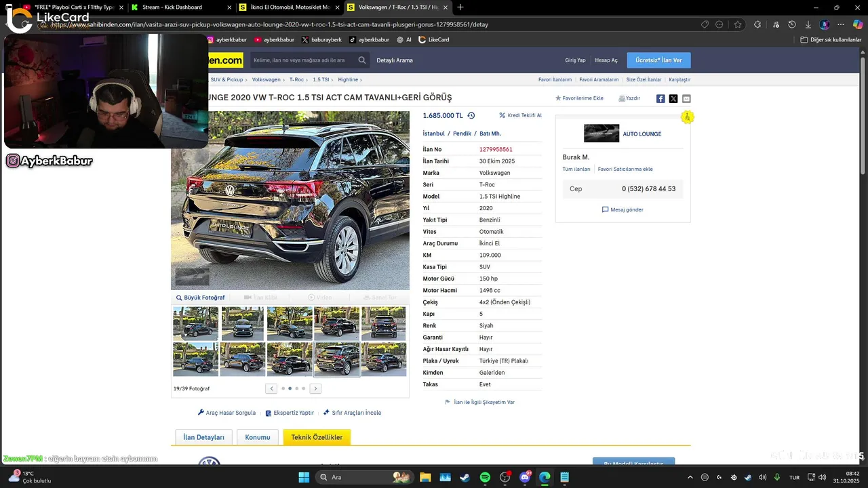Open Tüm ilanları seller link
Viewport: 868px width, 488px height.
point(576,169)
